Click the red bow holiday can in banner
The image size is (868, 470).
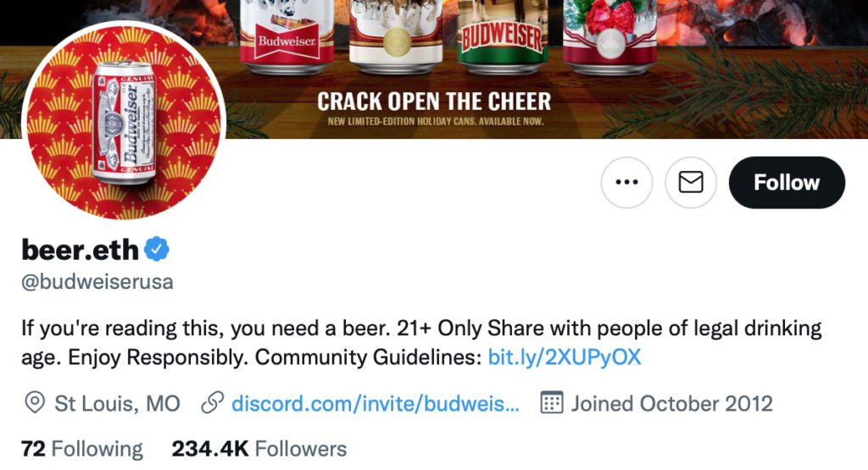point(609,36)
